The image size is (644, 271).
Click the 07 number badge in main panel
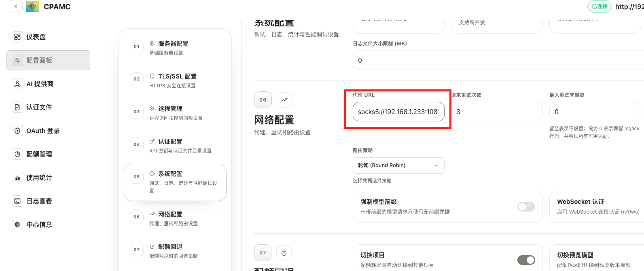click(x=263, y=253)
